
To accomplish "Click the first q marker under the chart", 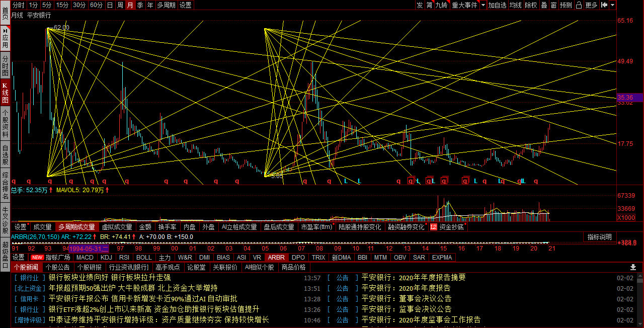I will pyautogui.click(x=14, y=181).
